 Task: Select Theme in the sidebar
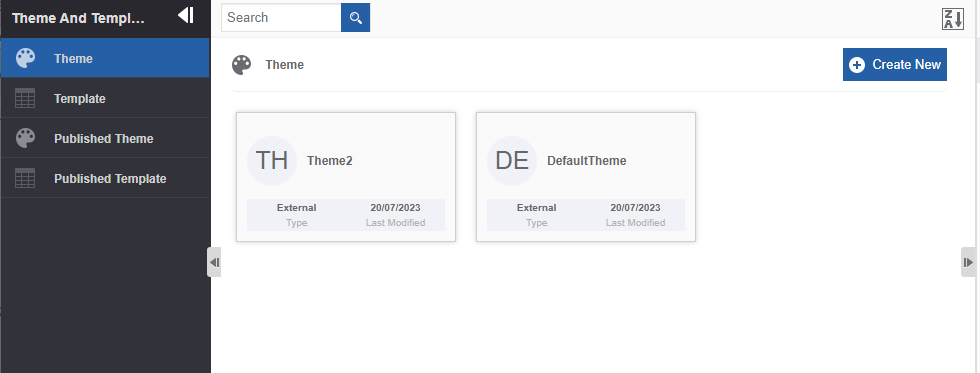pos(105,58)
